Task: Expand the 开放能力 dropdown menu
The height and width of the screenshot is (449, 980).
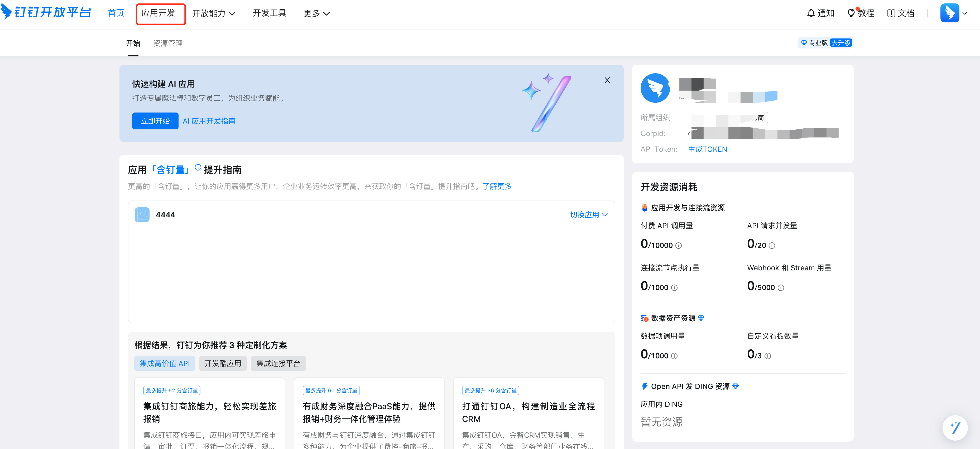Action: pos(213,13)
